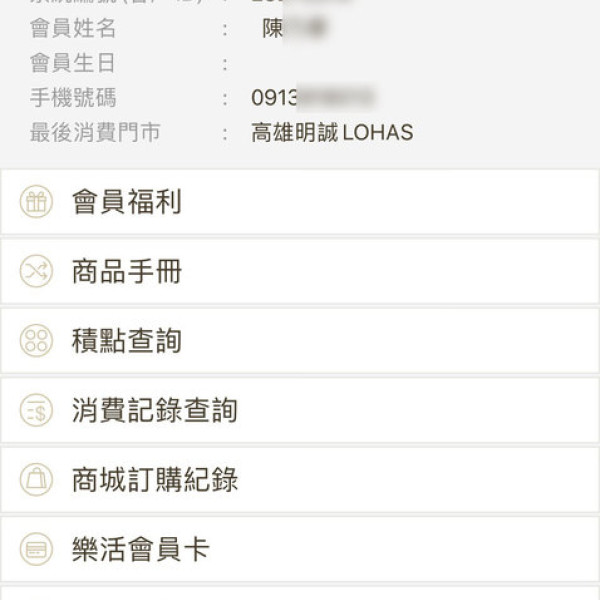Tap the gift icon for 會員福利
Viewport: 600px width, 600px height.
point(36,202)
